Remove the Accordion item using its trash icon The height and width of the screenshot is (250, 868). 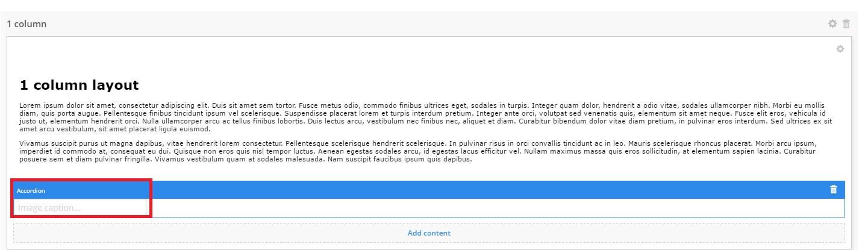pos(834,189)
